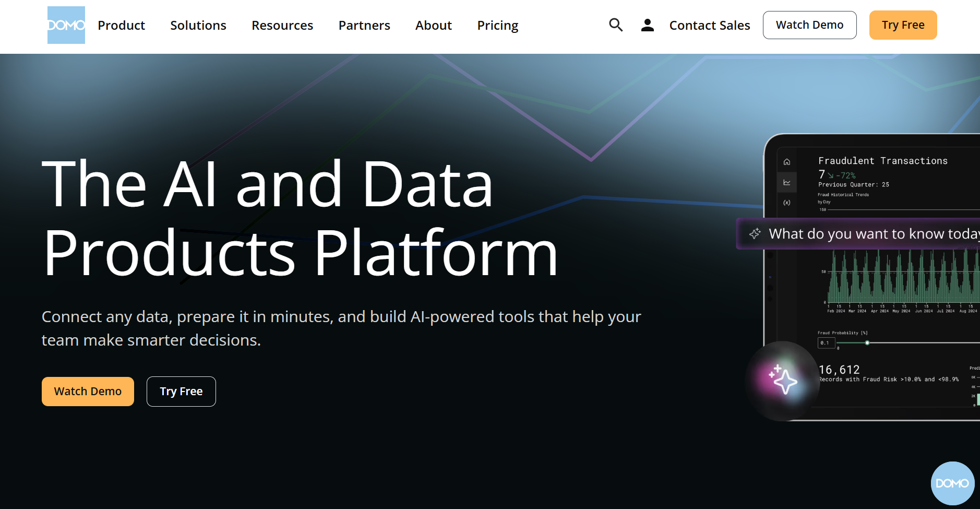This screenshot has height=509, width=980.
Task: Expand the Solutions navigation menu
Action: (x=198, y=25)
